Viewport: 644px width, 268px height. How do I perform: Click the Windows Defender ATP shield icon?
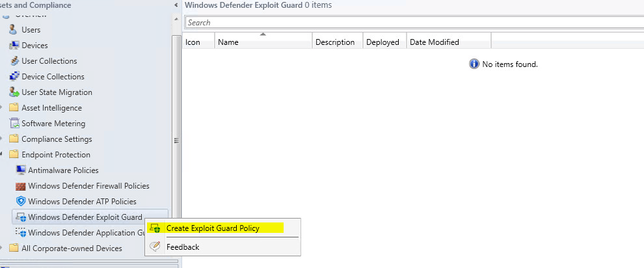coord(21,201)
